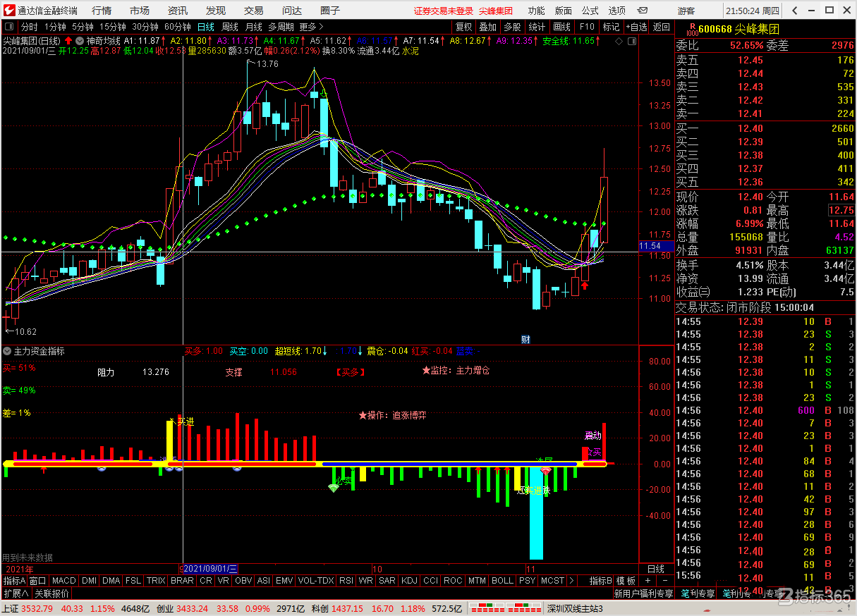The width and height of the screenshot is (857, 616).
Task: Open the 问达 menu
Action: point(292,11)
